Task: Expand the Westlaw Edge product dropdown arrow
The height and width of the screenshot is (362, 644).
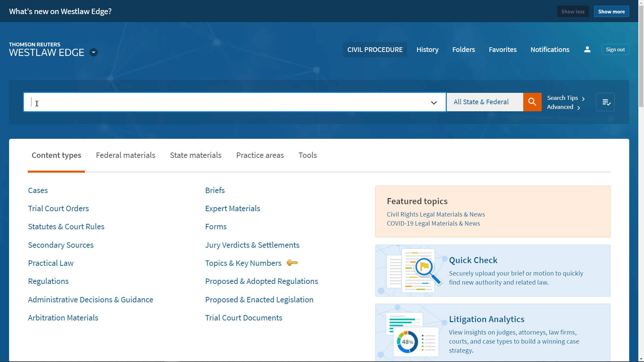Action: pos(94,52)
